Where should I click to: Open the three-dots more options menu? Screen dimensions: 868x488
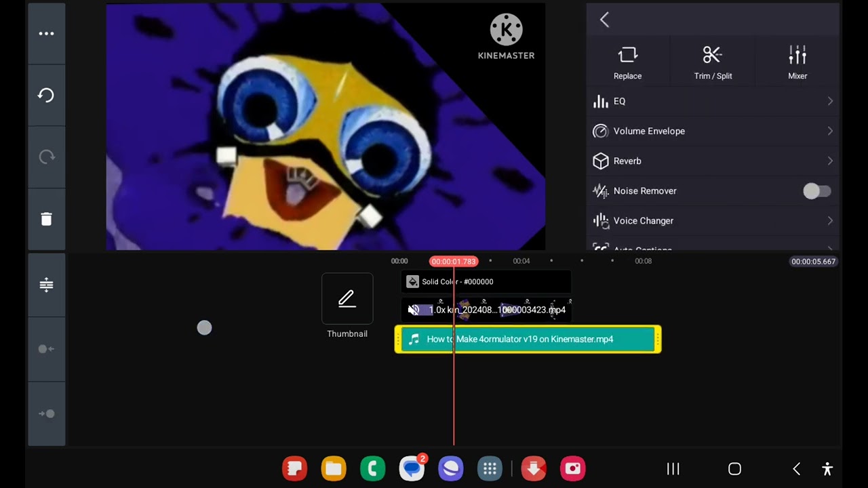[x=46, y=33]
